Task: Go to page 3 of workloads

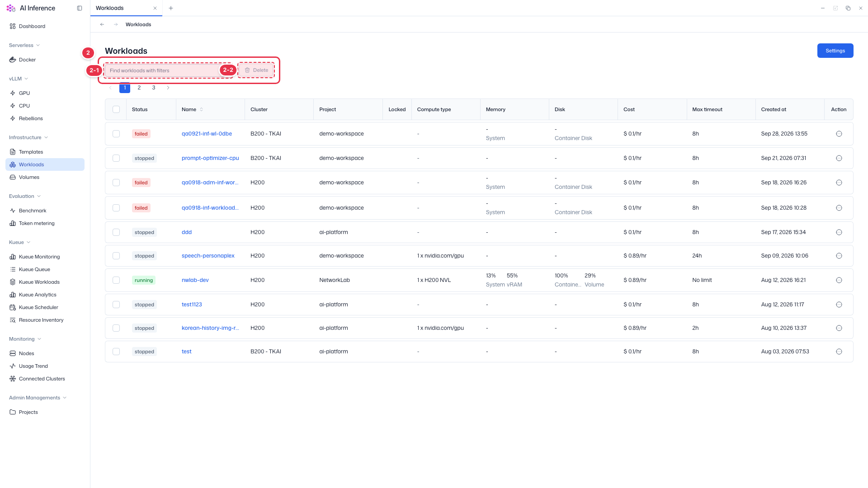Action: click(x=154, y=88)
